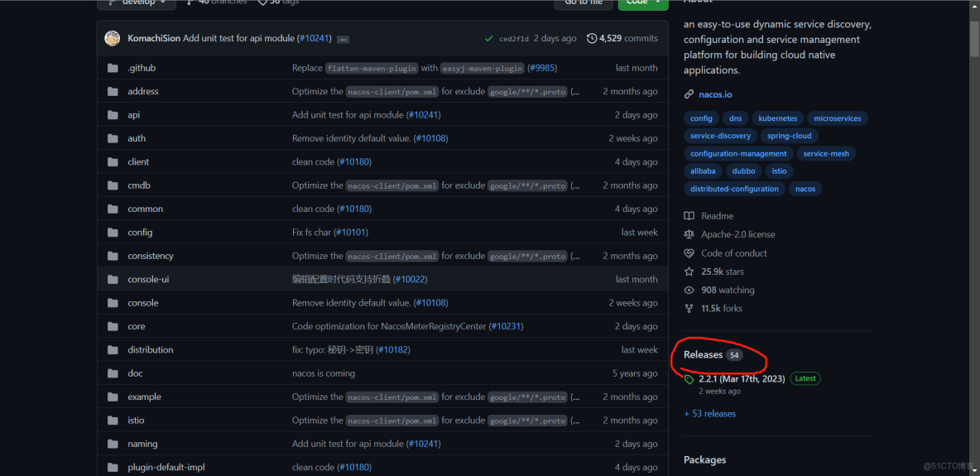This screenshot has height=476, width=980.
Task: Open the 11.5k forks link
Action: tap(721, 309)
